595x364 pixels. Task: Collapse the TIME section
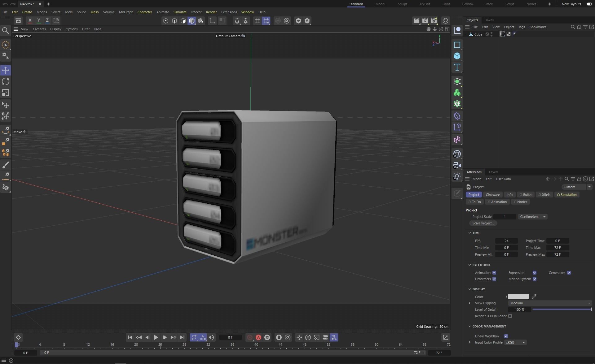pos(469,233)
